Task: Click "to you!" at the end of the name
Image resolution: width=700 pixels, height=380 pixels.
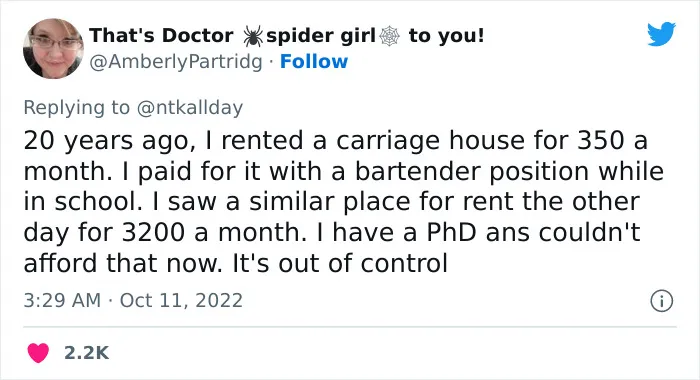Action: click(x=446, y=36)
